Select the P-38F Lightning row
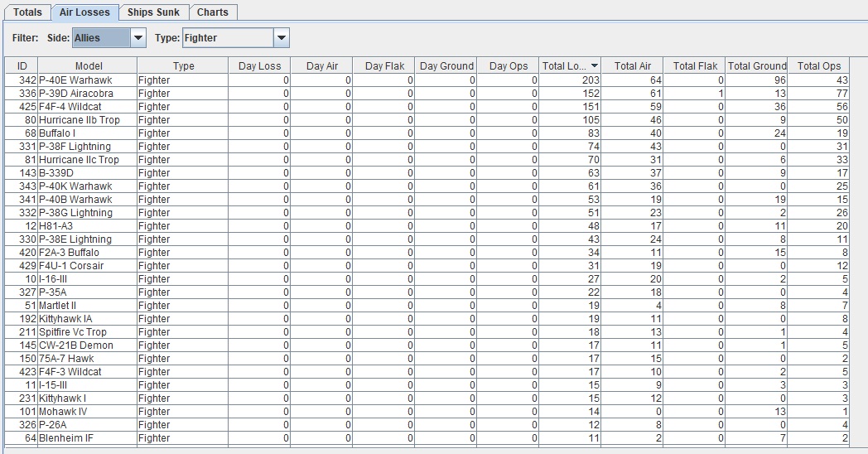The image size is (868, 454). [427, 147]
